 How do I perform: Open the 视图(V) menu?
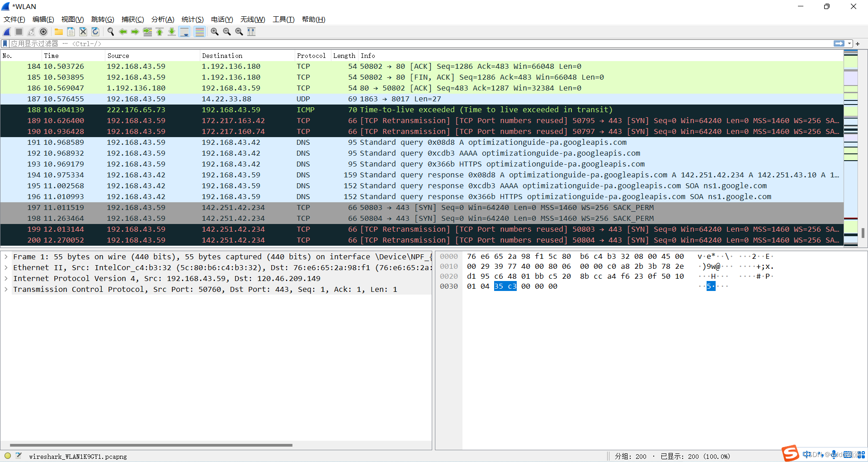pos(73,19)
